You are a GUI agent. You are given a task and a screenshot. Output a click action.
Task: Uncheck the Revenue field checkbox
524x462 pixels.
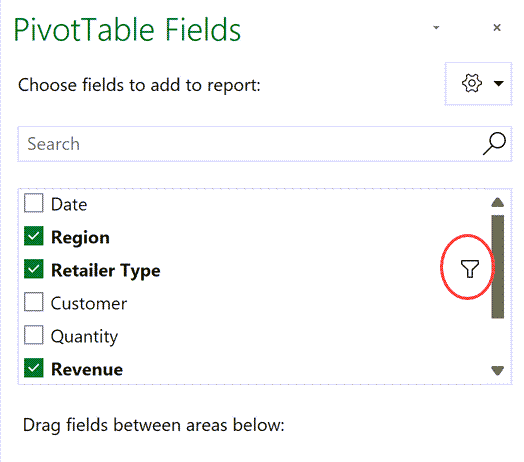pyautogui.click(x=33, y=368)
